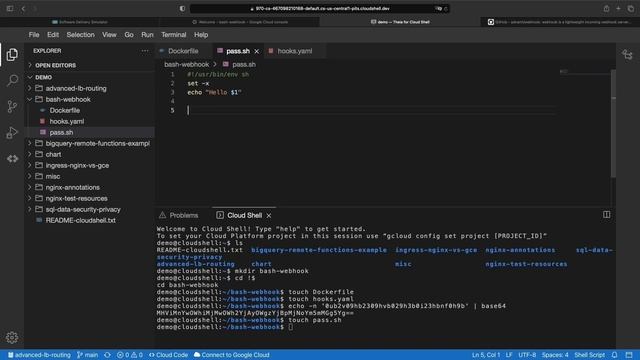Open the Explorer view in activity bar
The image size is (640, 360).
(12, 54)
